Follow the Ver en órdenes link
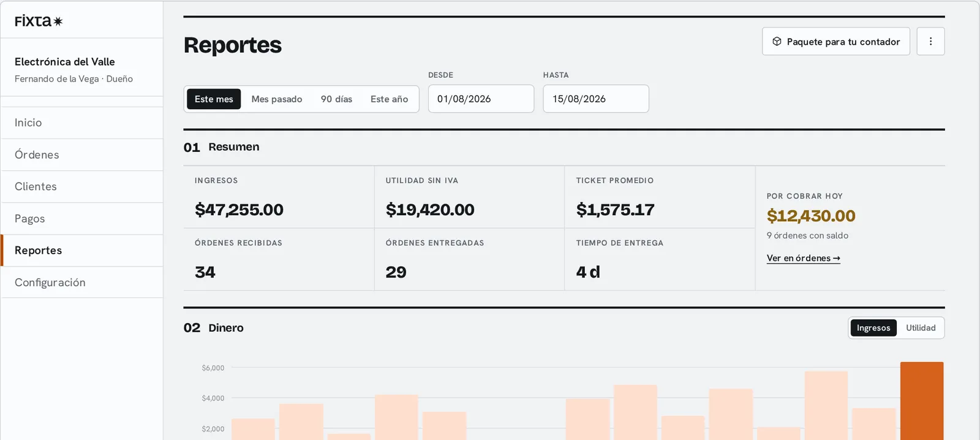The width and height of the screenshot is (980, 440). [803, 258]
